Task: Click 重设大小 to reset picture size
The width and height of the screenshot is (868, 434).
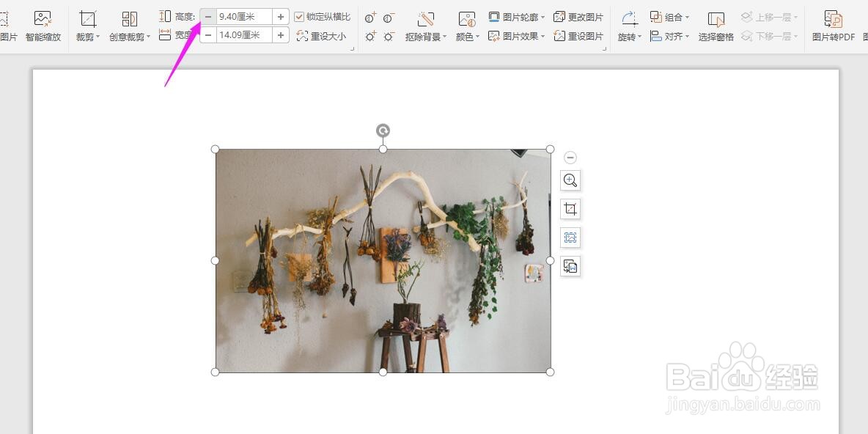Action: tap(322, 36)
